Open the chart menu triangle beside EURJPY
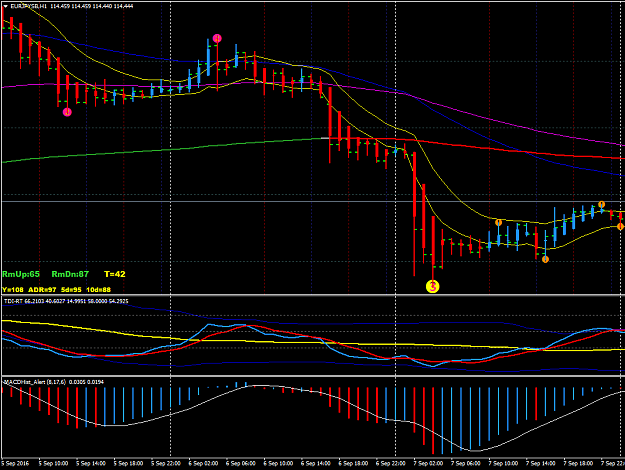625x470 pixels. point(5,6)
